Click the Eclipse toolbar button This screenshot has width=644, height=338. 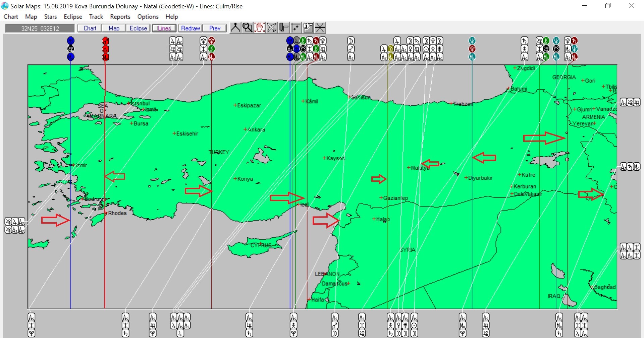coord(138,28)
